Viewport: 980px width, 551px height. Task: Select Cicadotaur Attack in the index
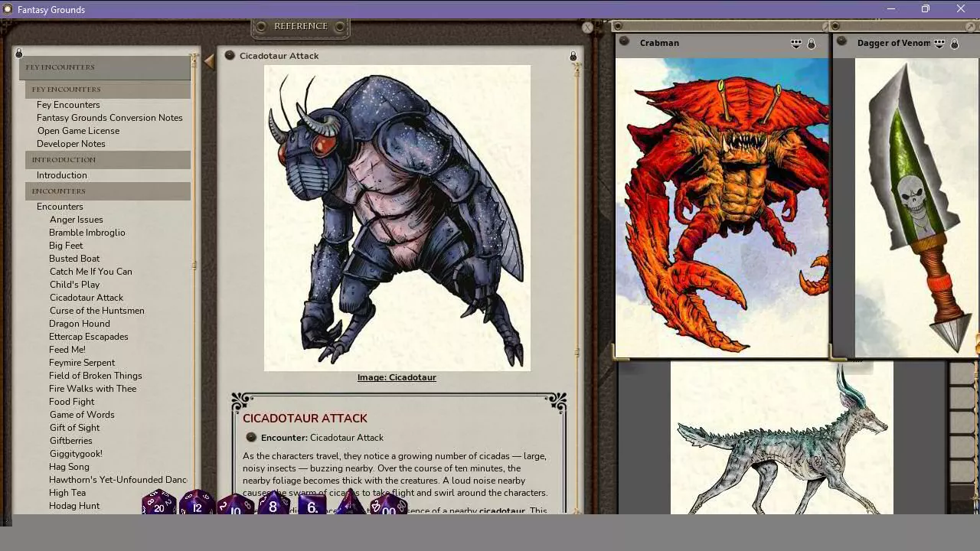[x=87, y=298]
